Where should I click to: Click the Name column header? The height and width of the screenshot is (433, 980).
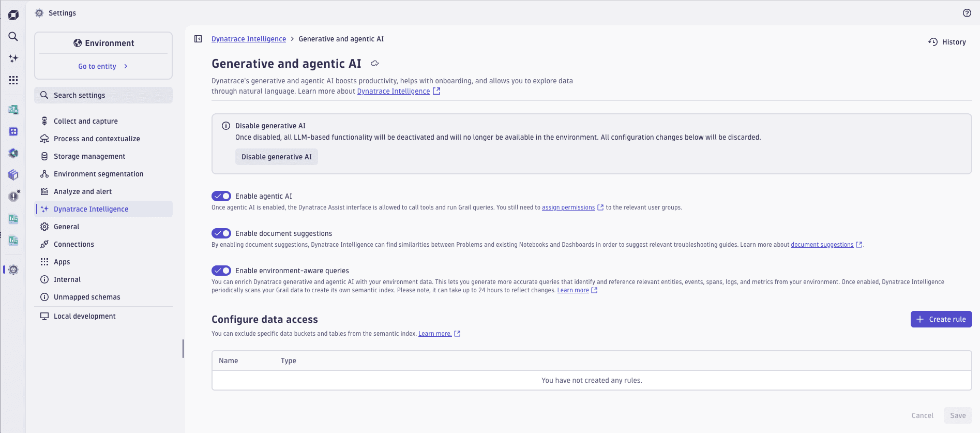(229, 361)
